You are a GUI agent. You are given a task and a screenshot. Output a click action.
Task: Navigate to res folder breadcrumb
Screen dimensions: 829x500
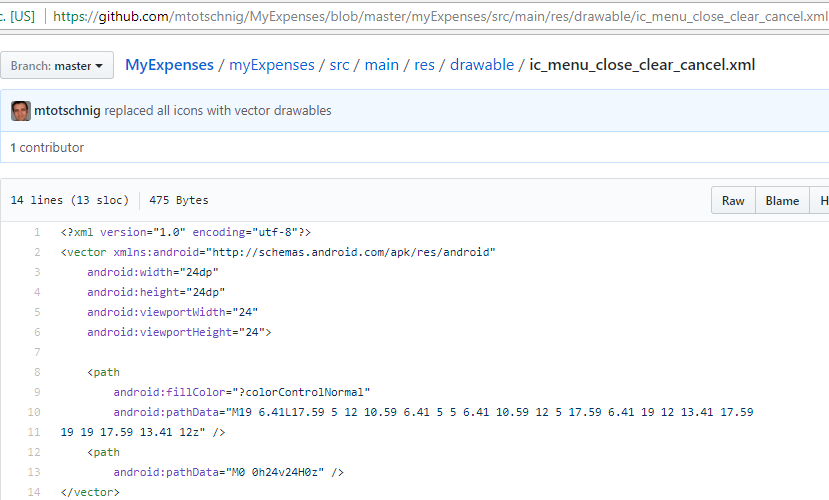[425, 65]
